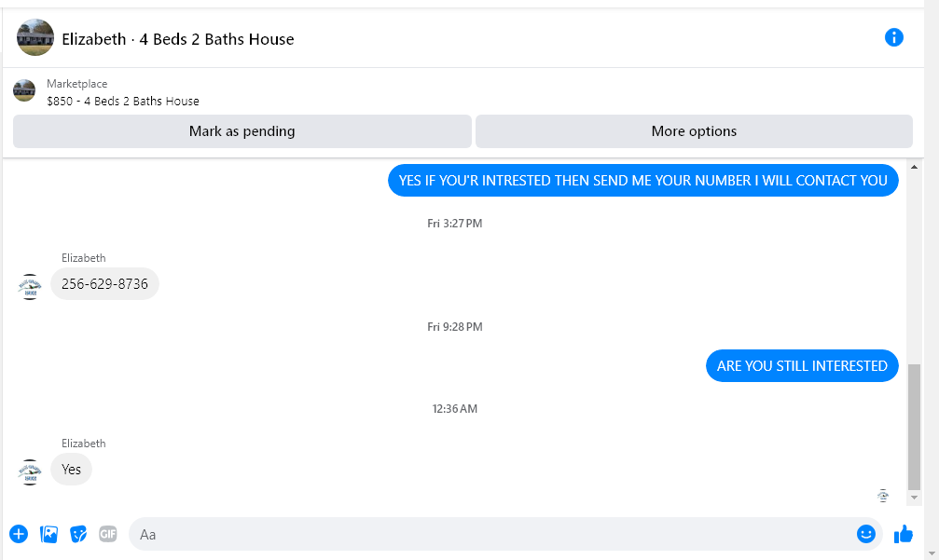The image size is (939, 560).
Task: Open emoji picker smiley icon
Action: point(866,534)
